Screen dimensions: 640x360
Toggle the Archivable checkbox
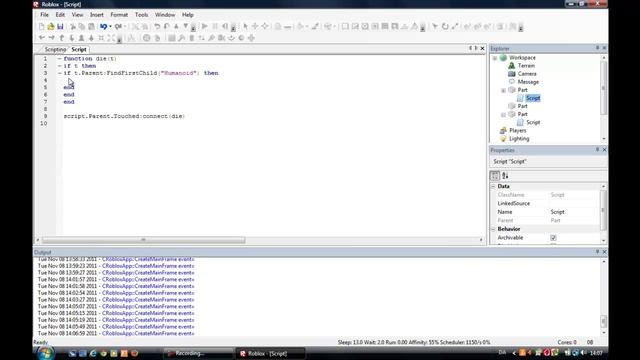click(553, 238)
